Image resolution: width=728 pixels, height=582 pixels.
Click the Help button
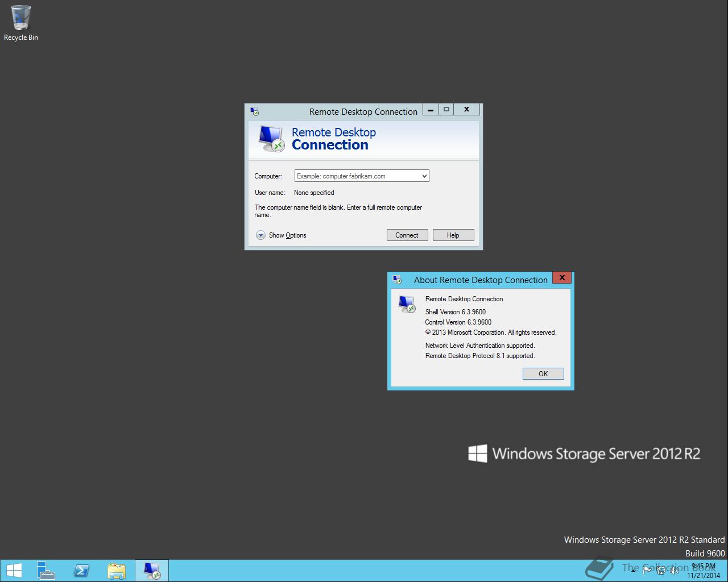pyautogui.click(x=453, y=235)
